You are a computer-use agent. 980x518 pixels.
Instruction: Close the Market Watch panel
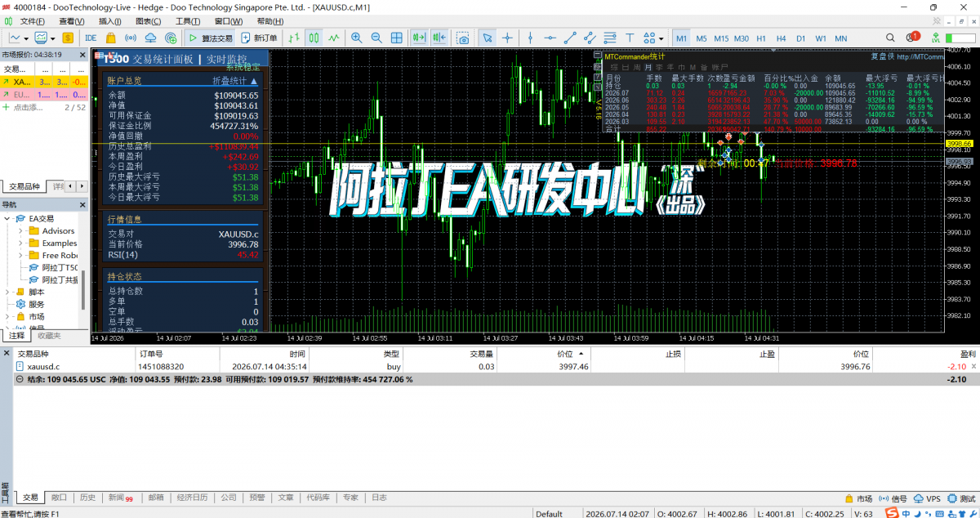82,54
